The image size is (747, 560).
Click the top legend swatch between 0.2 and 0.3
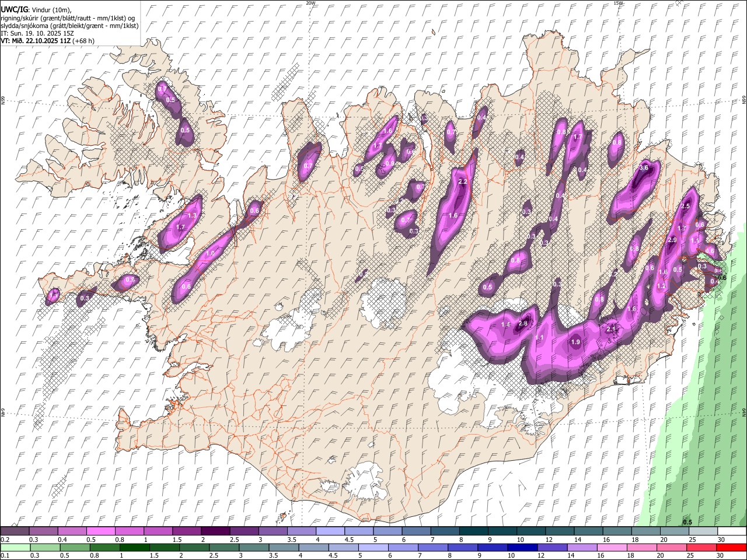(15, 531)
